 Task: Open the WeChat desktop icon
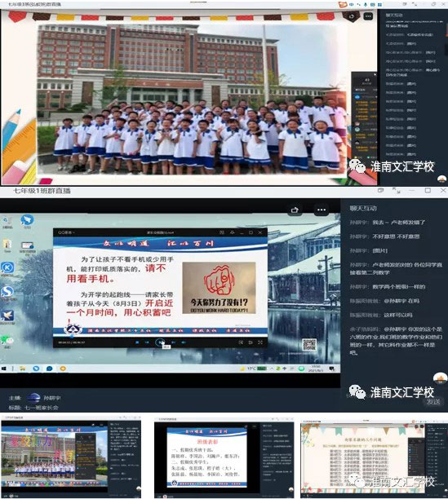click(7, 341)
